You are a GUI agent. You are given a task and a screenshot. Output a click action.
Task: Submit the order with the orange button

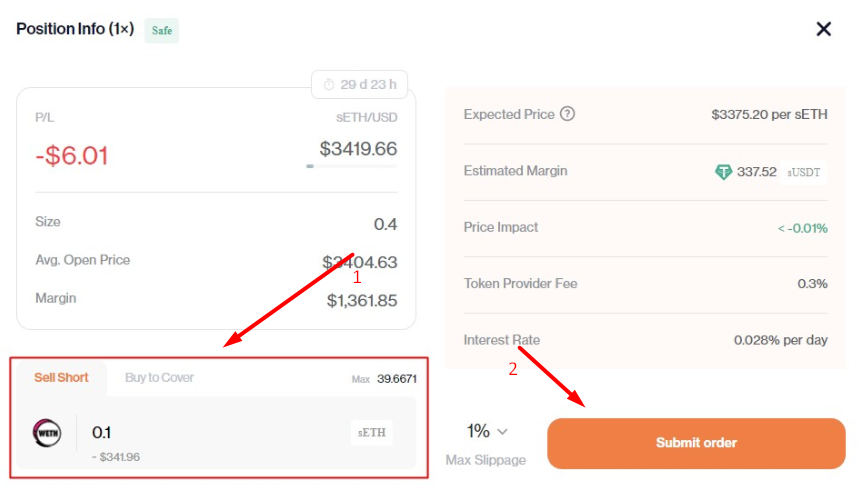click(696, 443)
